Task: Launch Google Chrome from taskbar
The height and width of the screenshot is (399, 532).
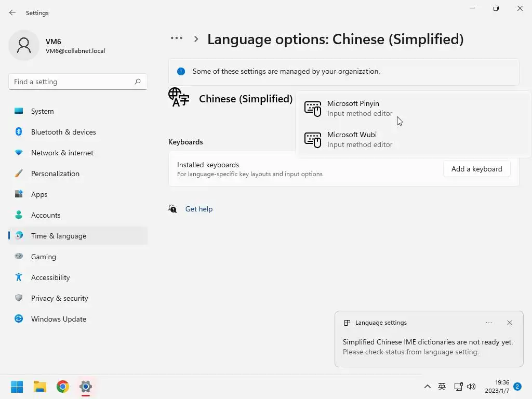Action: click(x=63, y=387)
